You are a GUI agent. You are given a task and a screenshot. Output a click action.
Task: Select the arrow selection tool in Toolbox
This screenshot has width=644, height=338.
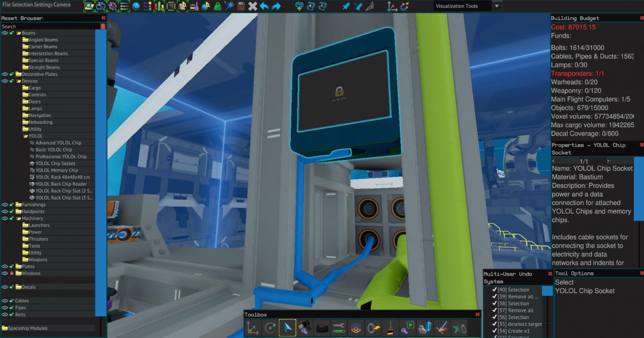287,328
